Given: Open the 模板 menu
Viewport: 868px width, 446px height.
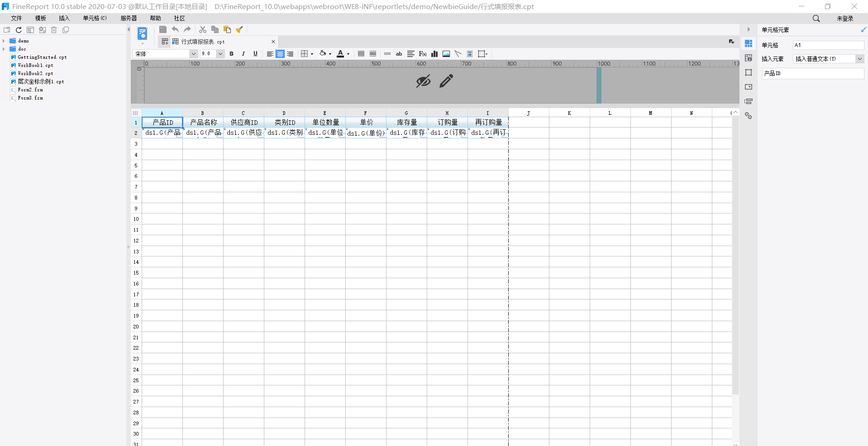Looking at the screenshot, I should tap(41, 18).
